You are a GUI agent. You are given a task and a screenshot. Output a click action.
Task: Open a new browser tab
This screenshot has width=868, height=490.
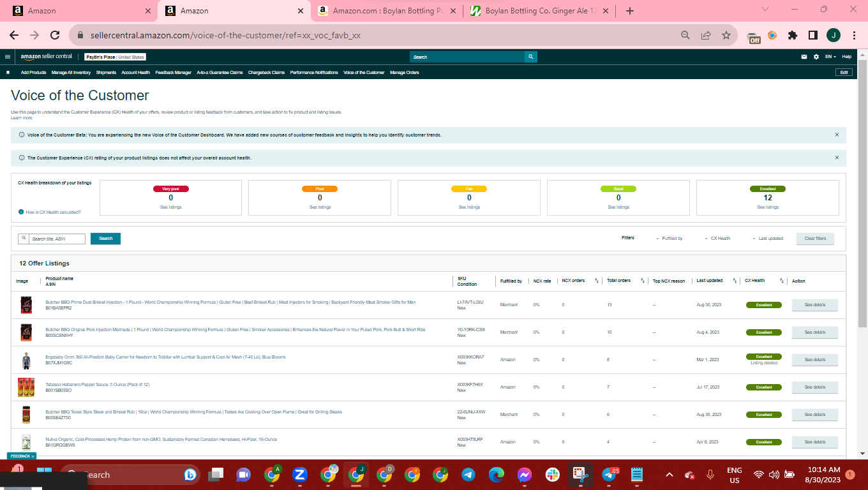630,11
